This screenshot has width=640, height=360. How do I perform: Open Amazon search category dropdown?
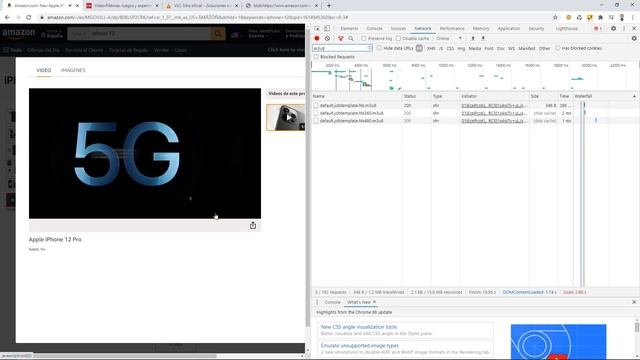pos(78,33)
